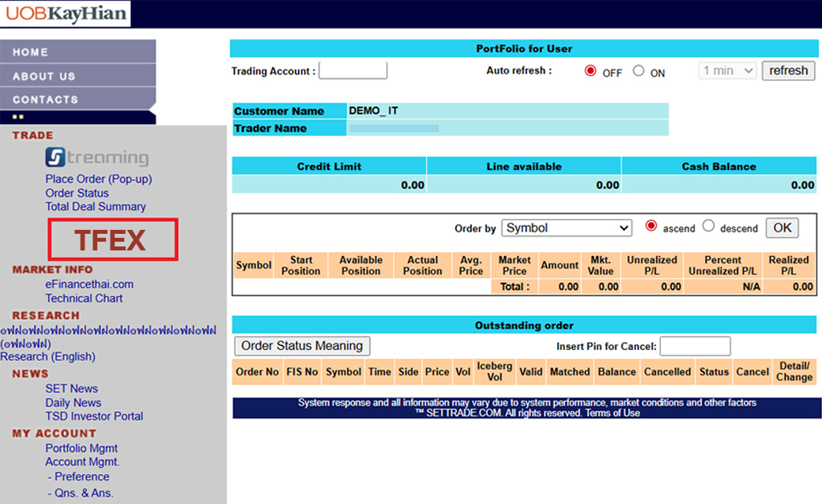
Task: Click the FIS No column header
Action: click(x=302, y=372)
